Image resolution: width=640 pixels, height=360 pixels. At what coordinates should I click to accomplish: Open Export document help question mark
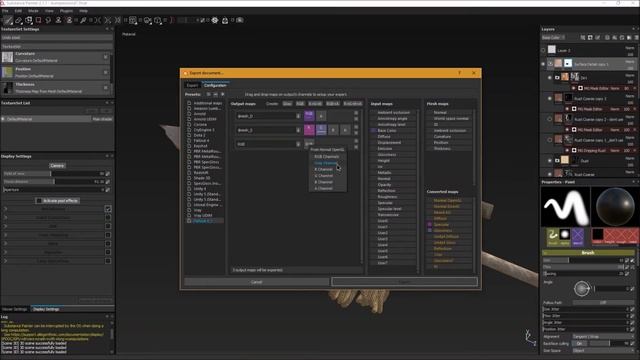tap(460, 73)
